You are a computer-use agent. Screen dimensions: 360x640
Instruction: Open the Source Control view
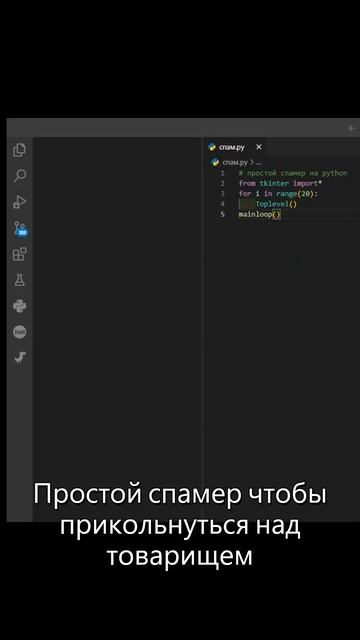pyautogui.click(x=20, y=228)
